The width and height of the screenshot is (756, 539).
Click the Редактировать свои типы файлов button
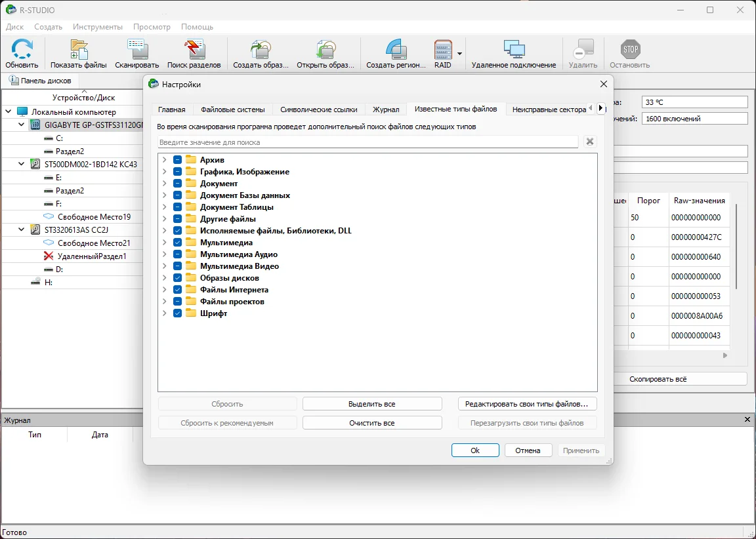point(527,404)
